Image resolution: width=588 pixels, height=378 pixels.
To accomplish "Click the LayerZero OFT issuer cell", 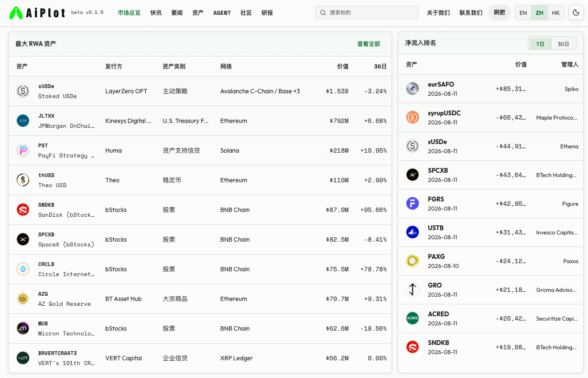I will [126, 91].
